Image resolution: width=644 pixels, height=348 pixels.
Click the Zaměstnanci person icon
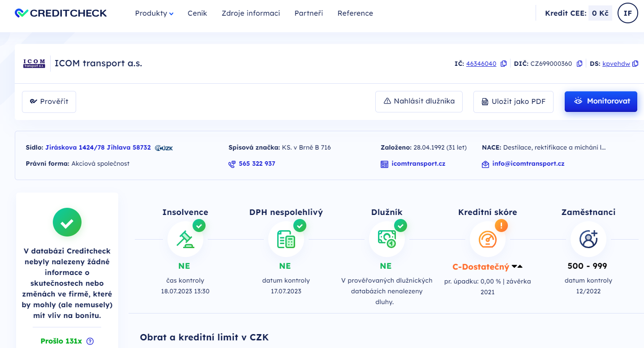[x=588, y=239]
